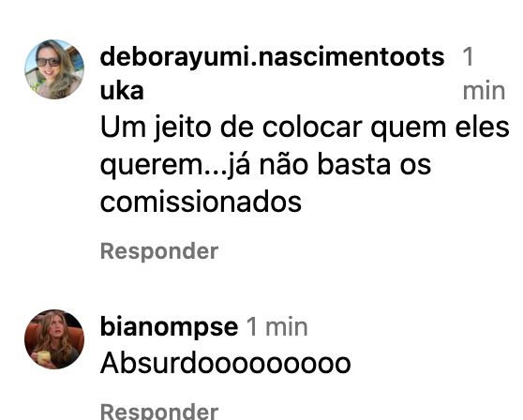Screen dimensions: 523x420
Task: Tap the avatar of the woman wearing sunglasses
Action: (x=54, y=69)
